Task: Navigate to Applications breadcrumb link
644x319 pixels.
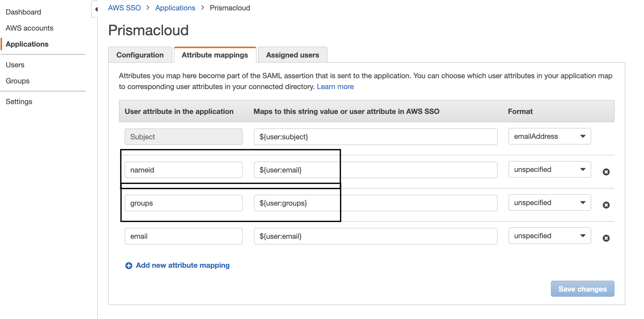Action: pos(175,8)
